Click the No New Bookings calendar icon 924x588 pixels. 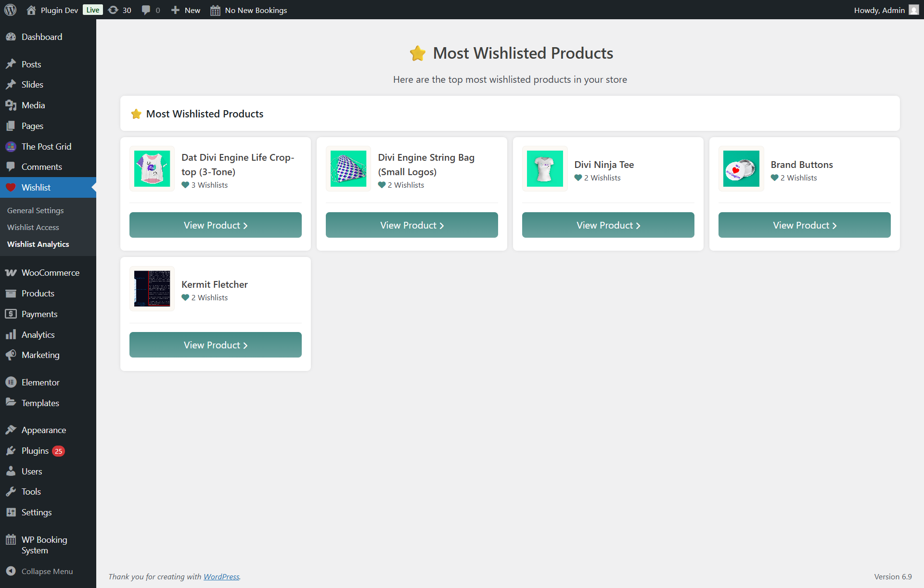pos(215,10)
